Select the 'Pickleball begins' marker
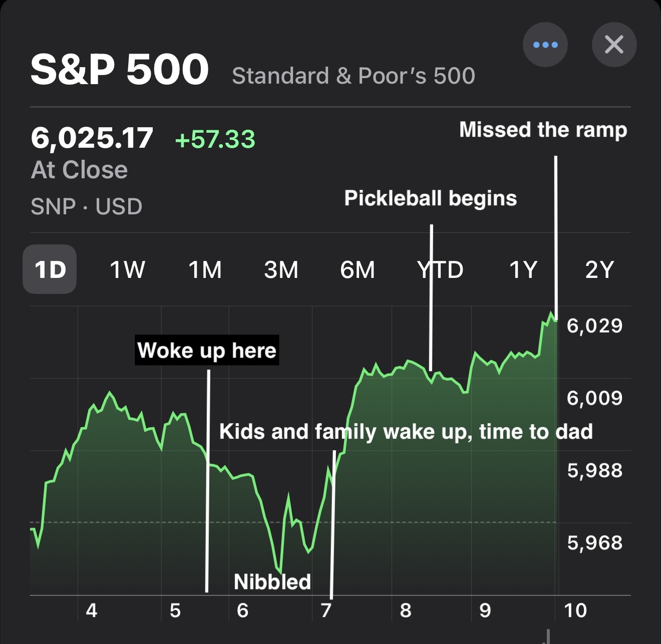This screenshot has height=644, width=661. 431,199
